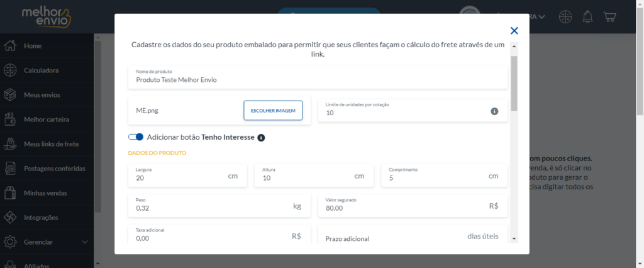
Task: Open notifications bell in header
Action: 588,16
